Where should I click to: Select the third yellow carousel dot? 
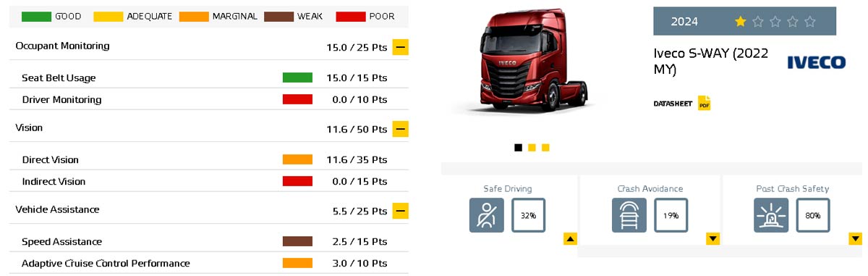tap(545, 148)
